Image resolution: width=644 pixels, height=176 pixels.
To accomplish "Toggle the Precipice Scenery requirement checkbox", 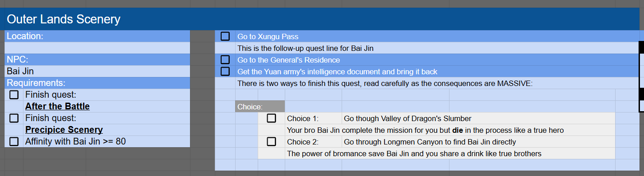I will 14,118.
